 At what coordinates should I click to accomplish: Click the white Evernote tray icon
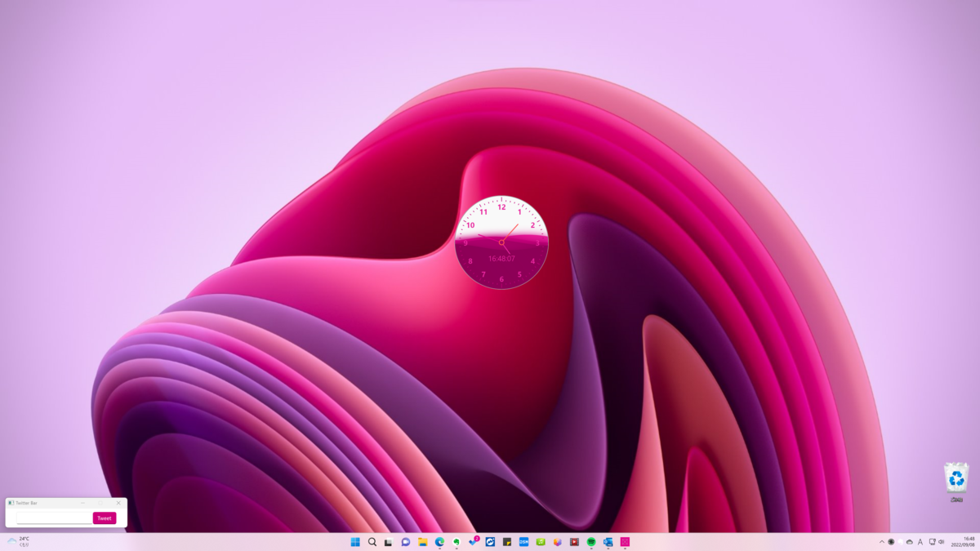901,542
